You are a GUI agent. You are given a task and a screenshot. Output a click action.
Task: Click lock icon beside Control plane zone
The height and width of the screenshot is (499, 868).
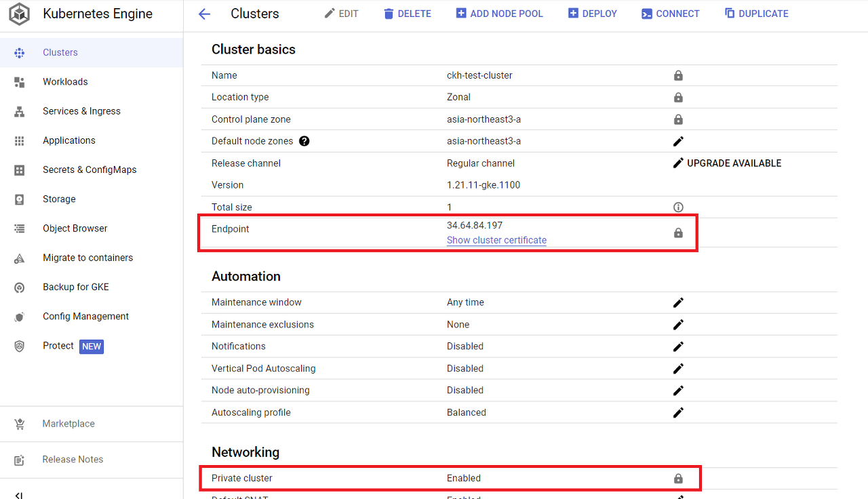[x=678, y=119]
